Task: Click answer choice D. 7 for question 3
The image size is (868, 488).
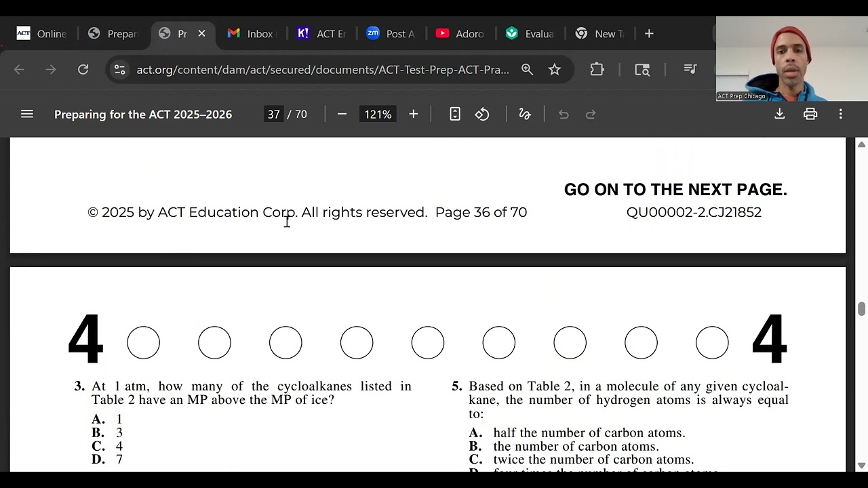Action: tap(107, 460)
